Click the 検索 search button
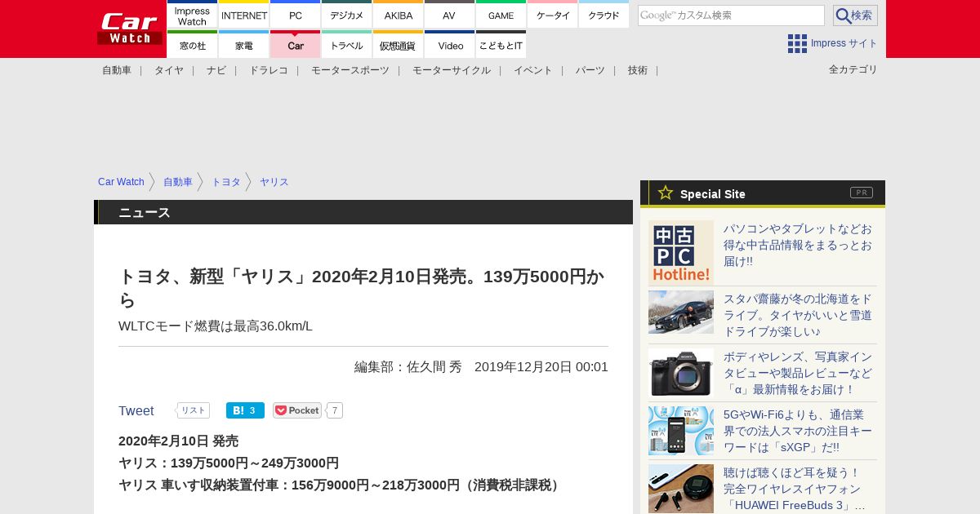The image size is (980, 514). click(855, 16)
